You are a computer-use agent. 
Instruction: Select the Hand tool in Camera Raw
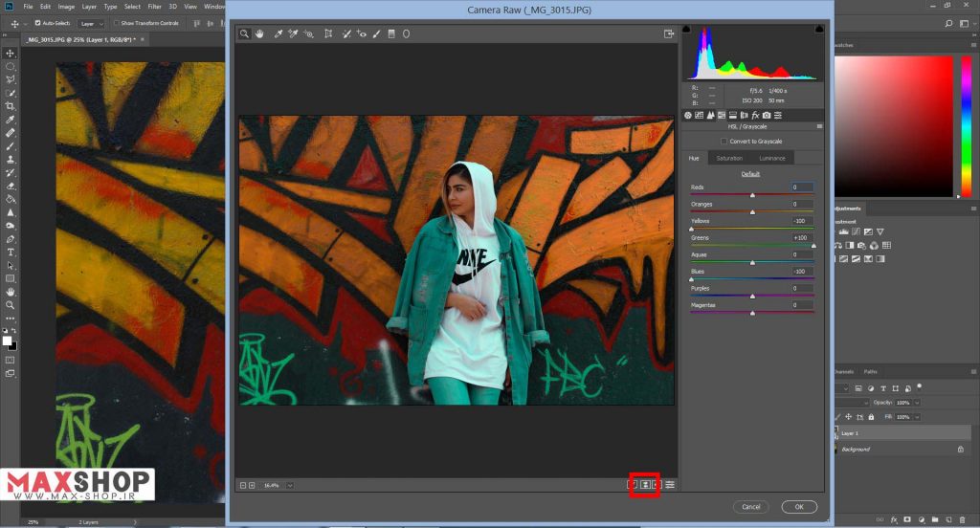tap(259, 33)
